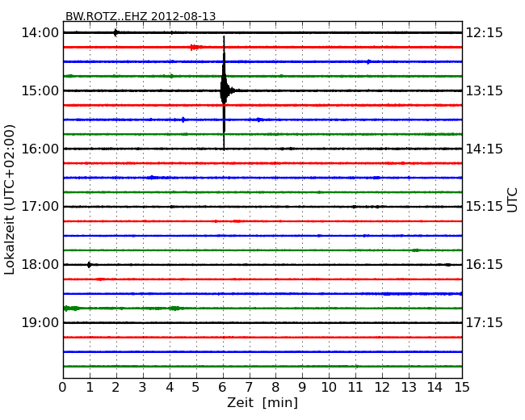Click the 14:15 UTC time label
This screenshot has width=525, height=420.
point(485,149)
